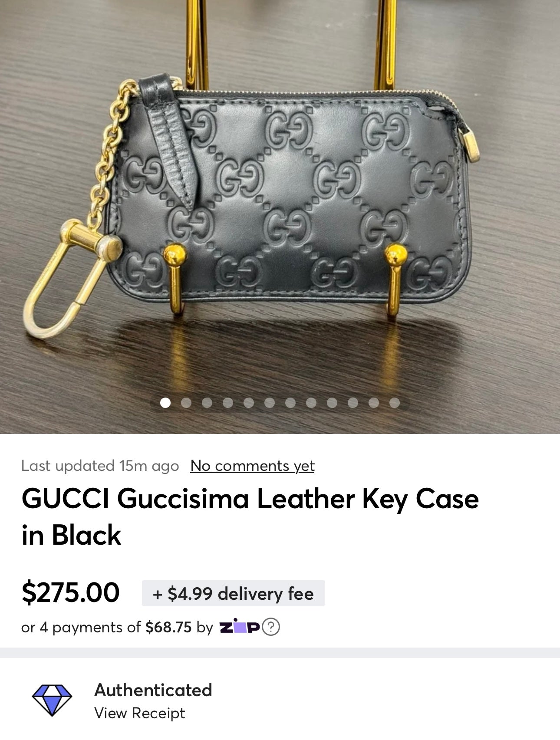Tap the Zip help question mark icon
The width and height of the screenshot is (560, 740).
pos(271,627)
